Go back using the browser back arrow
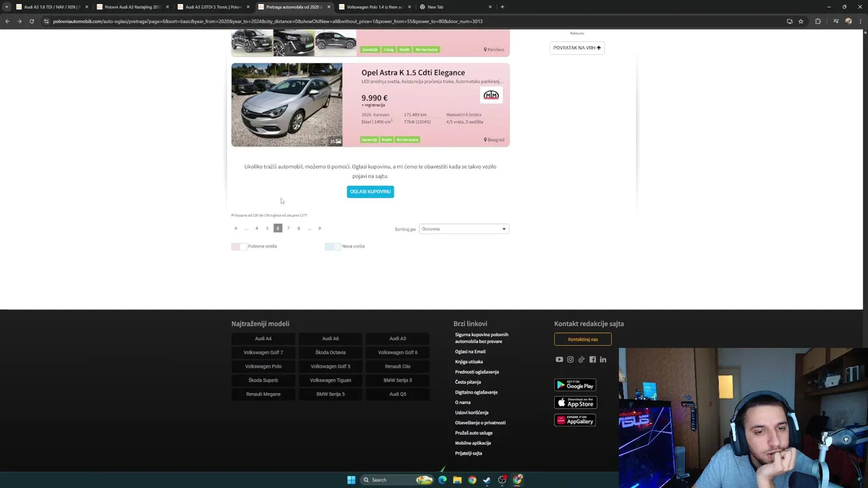The image size is (868, 488). pyautogui.click(x=7, y=21)
